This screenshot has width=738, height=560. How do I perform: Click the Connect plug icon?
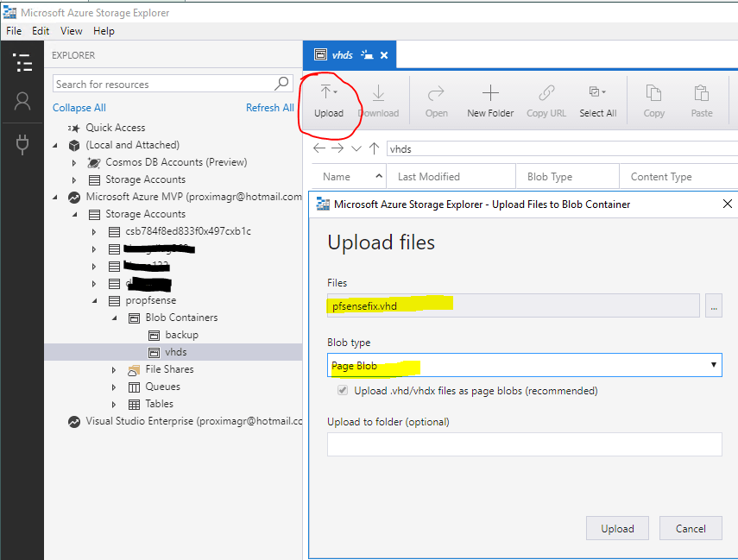click(22, 144)
